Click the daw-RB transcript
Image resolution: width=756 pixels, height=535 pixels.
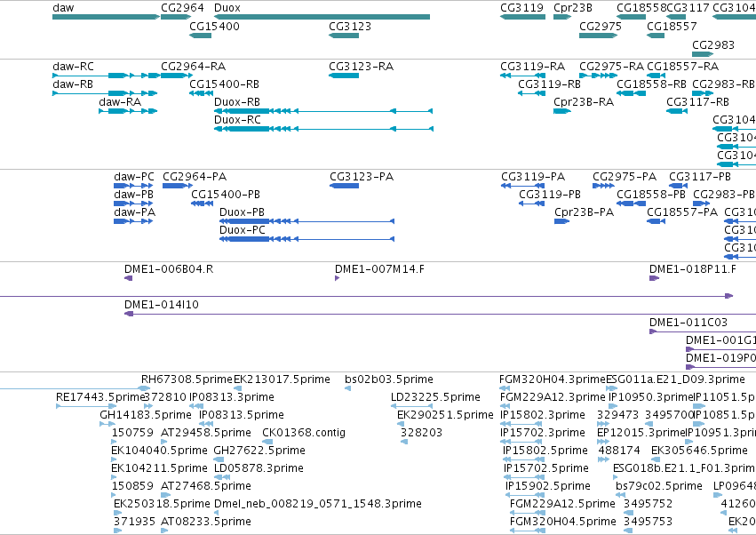105,93
